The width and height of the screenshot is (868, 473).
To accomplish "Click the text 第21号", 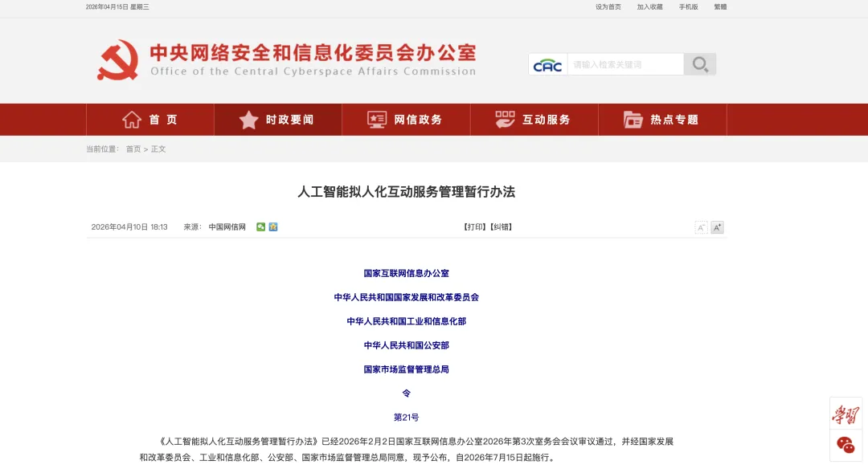I will point(407,418).
